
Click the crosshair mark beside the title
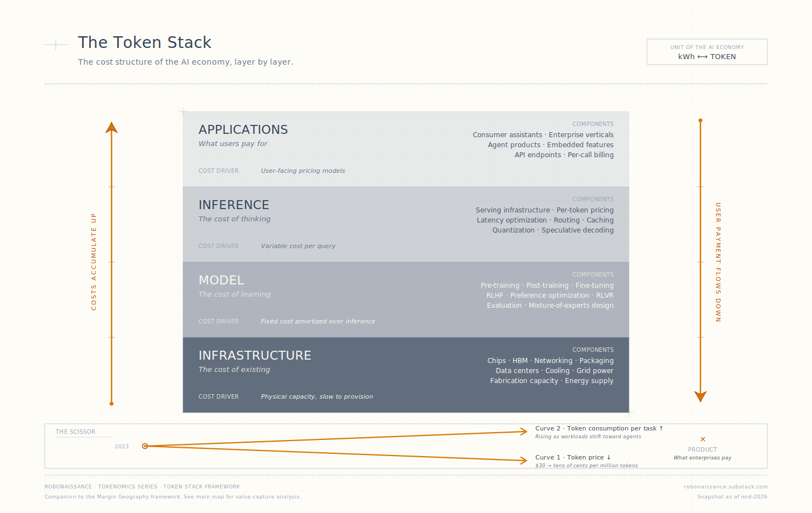point(56,45)
